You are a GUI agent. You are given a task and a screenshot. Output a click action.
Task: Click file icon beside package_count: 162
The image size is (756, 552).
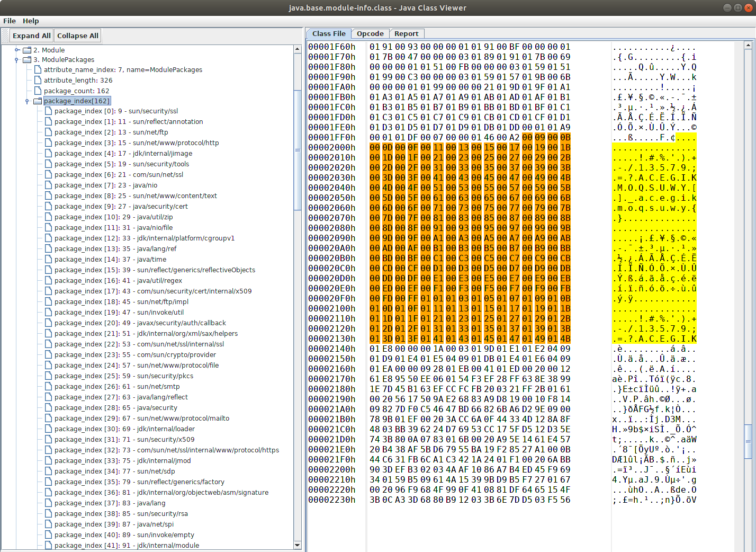point(38,91)
